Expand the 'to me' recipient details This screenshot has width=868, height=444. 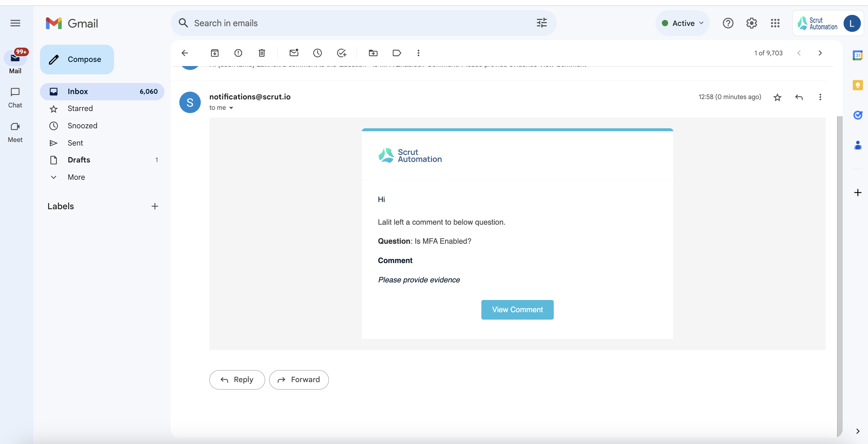point(231,108)
